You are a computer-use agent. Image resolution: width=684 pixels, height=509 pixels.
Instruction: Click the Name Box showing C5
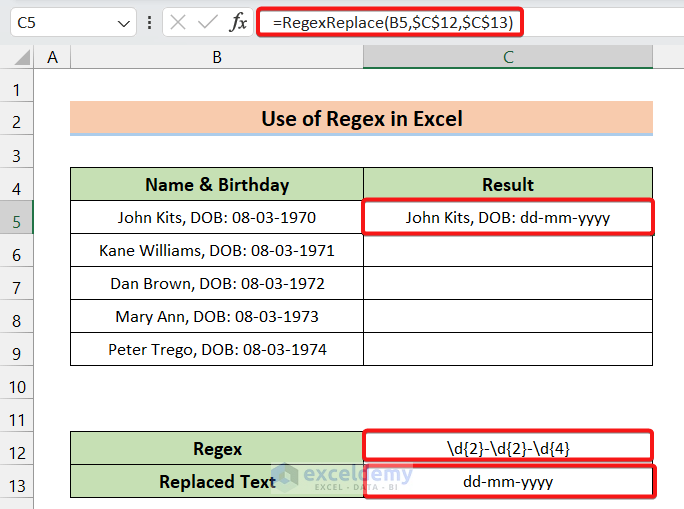[60, 23]
